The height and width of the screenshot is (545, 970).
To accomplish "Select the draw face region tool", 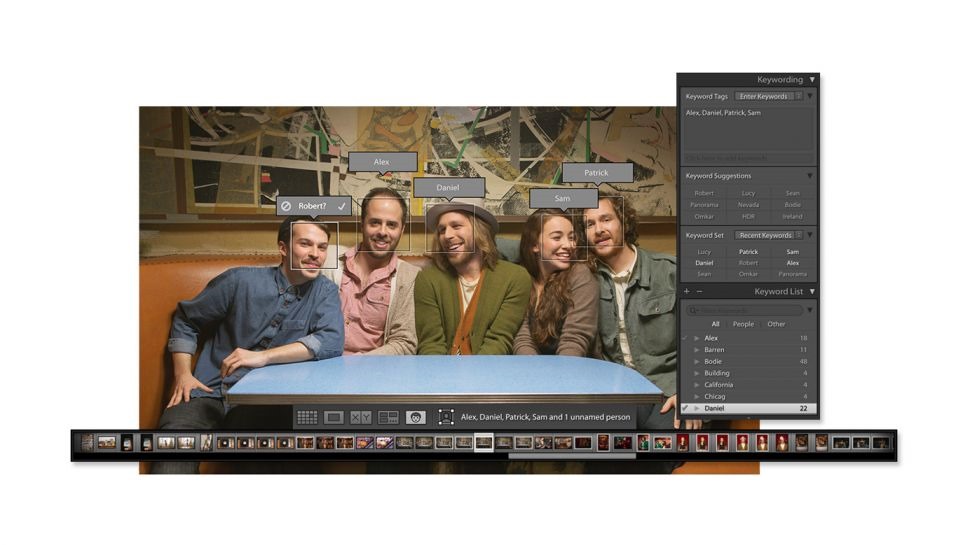I will point(446,417).
